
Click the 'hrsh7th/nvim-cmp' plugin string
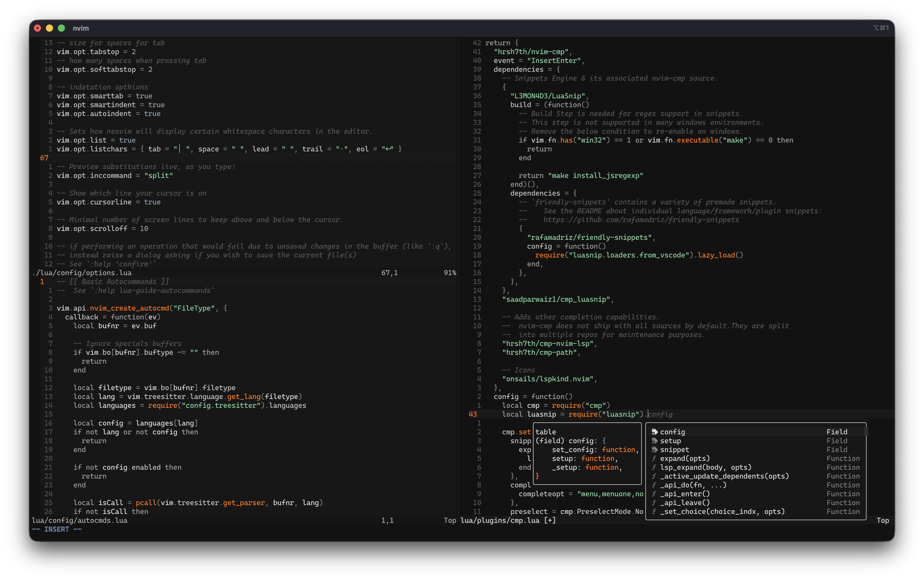(x=531, y=52)
